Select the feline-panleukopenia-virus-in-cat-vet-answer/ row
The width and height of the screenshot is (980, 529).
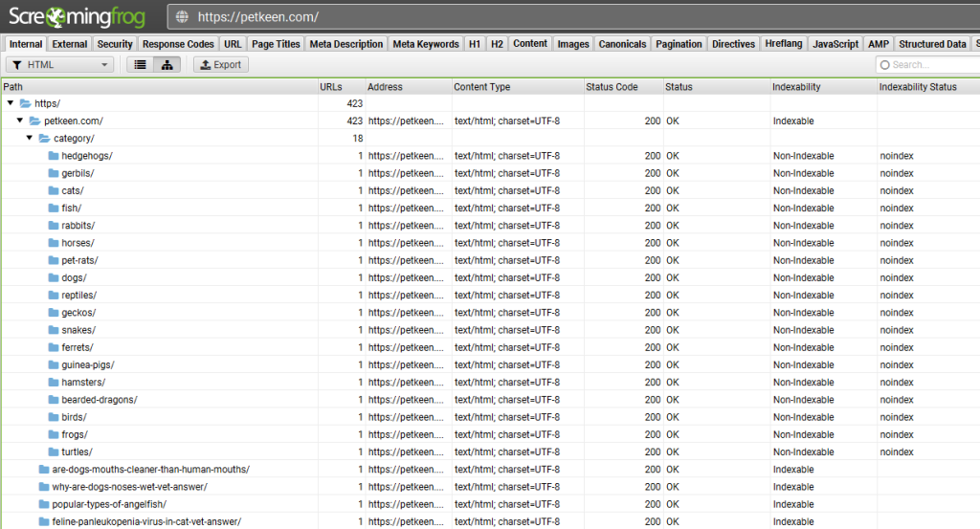[490, 521]
